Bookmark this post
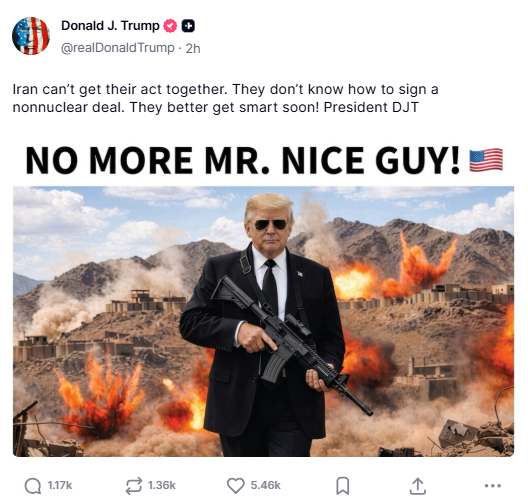The image size is (528, 504). point(343,486)
